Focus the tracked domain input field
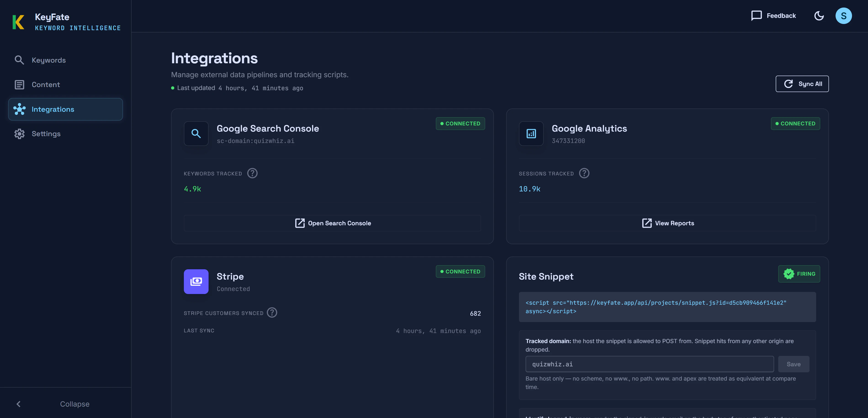 click(649, 364)
